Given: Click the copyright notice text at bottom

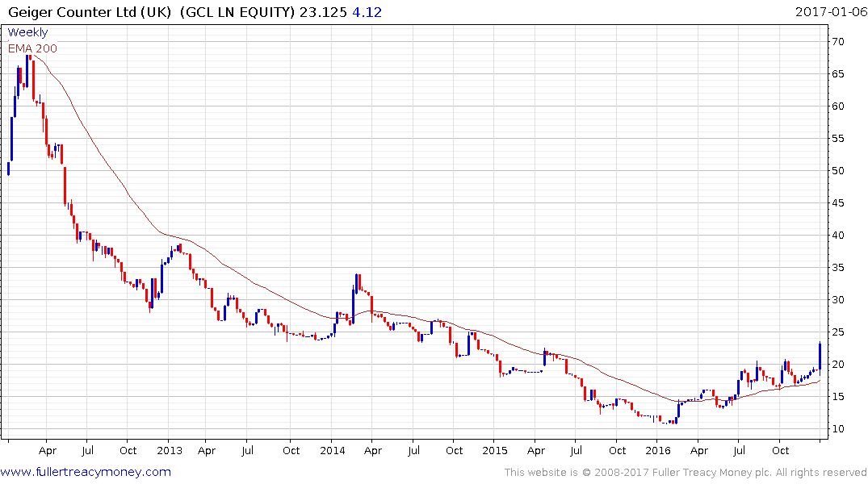Looking at the screenshot, I should pos(686,473).
